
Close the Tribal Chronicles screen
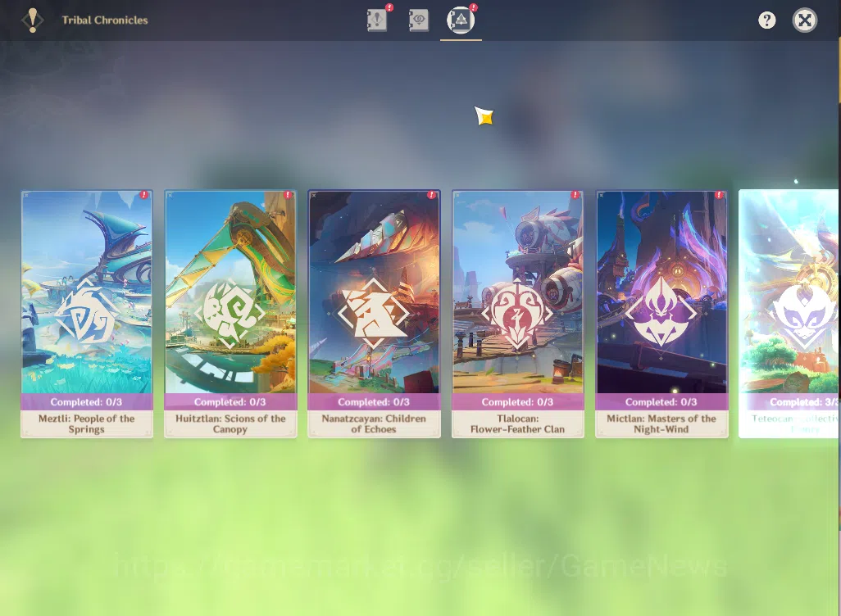pyautogui.click(x=805, y=20)
